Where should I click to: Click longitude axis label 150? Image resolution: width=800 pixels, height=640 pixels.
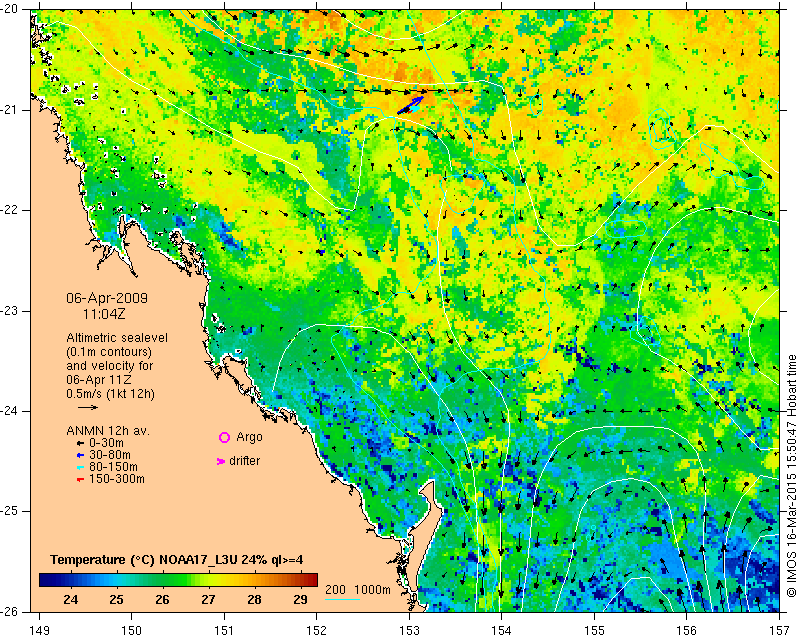click(x=132, y=631)
